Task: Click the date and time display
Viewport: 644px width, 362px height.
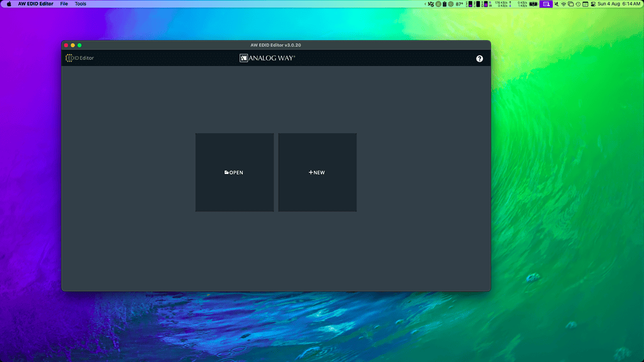Action: 619,4
